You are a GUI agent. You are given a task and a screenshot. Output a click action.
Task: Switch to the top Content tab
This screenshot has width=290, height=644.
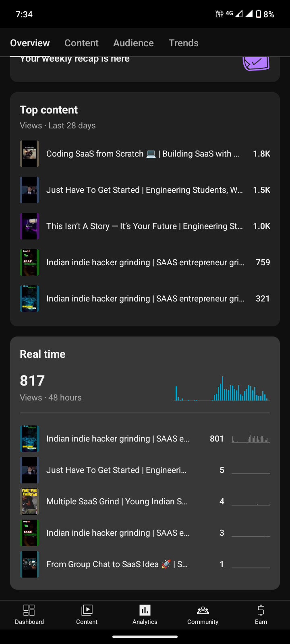(81, 43)
